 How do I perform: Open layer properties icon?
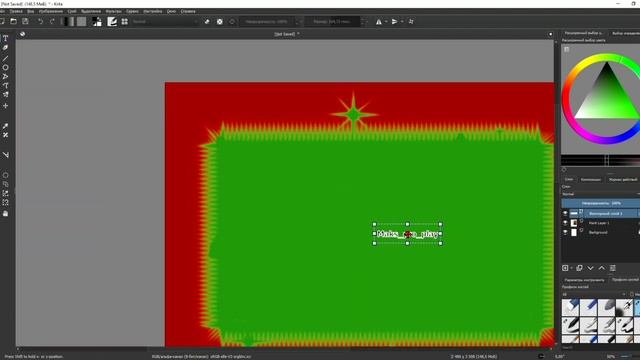613,268
